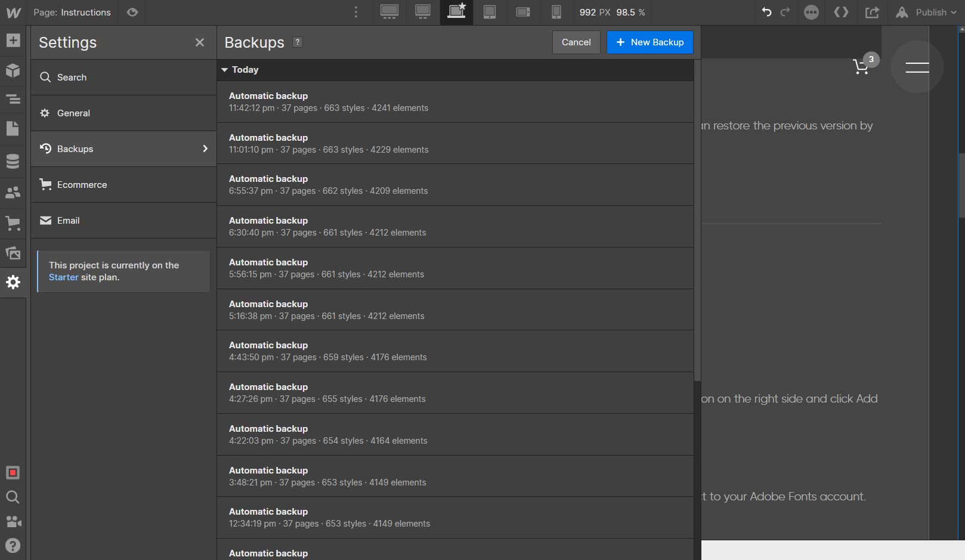Open the Navigator panel
The image size is (965, 560).
(x=13, y=100)
